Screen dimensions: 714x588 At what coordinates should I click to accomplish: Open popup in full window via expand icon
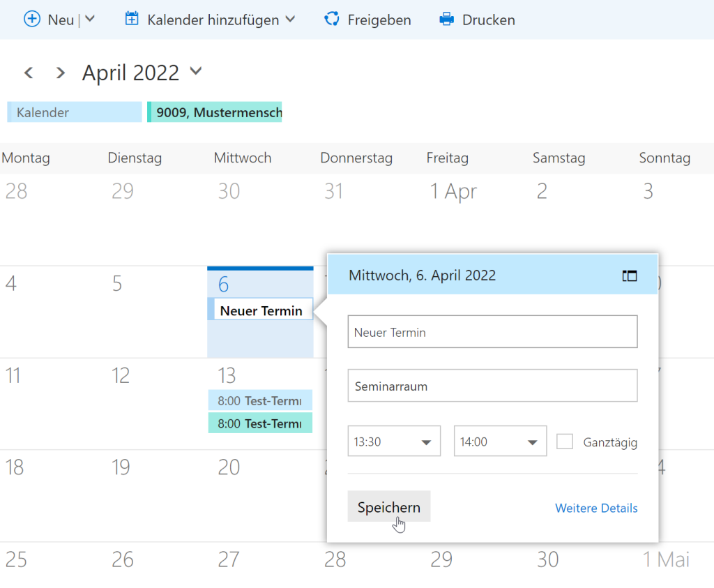tap(630, 276)
